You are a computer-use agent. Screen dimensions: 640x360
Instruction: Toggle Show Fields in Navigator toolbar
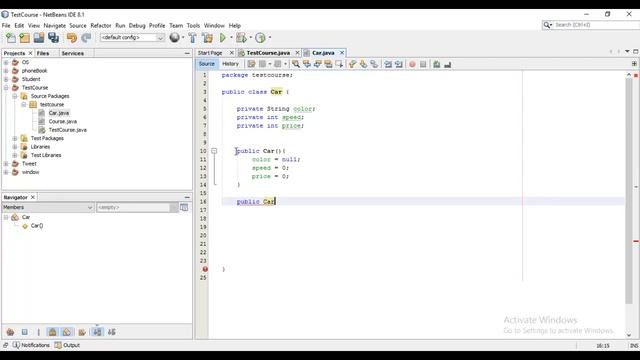coord(25,332)
